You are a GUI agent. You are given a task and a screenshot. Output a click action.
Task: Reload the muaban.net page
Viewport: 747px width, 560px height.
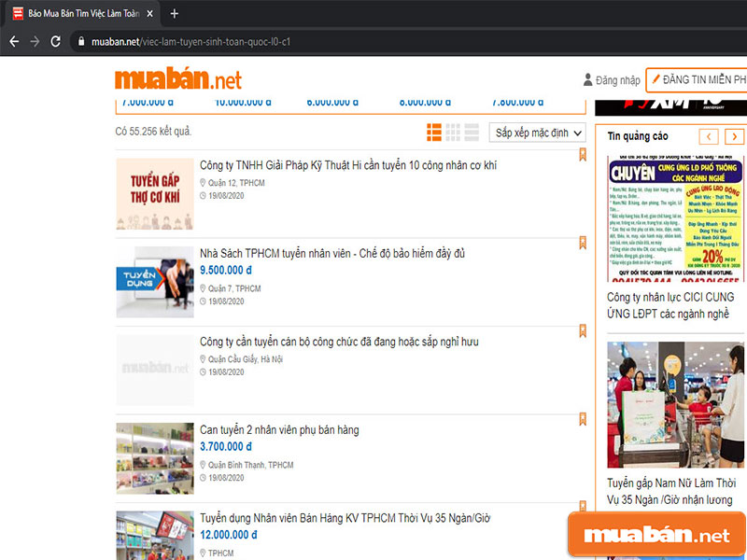(56, 42)
